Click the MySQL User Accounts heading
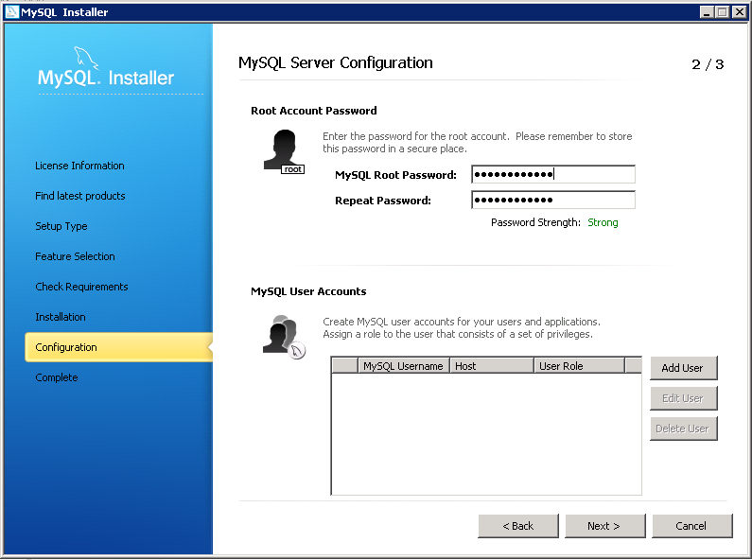This screenshot has height=560, width=752. point(308,291)
